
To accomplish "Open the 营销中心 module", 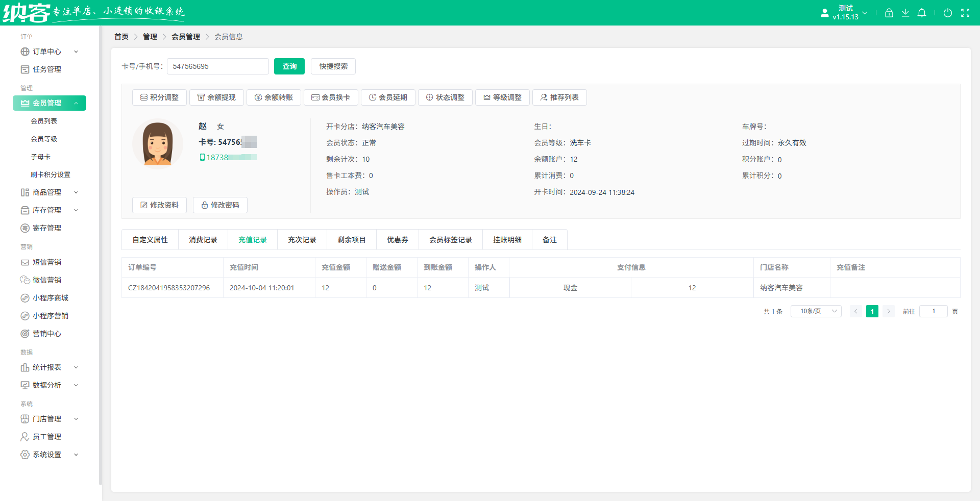I will (47, 333).
